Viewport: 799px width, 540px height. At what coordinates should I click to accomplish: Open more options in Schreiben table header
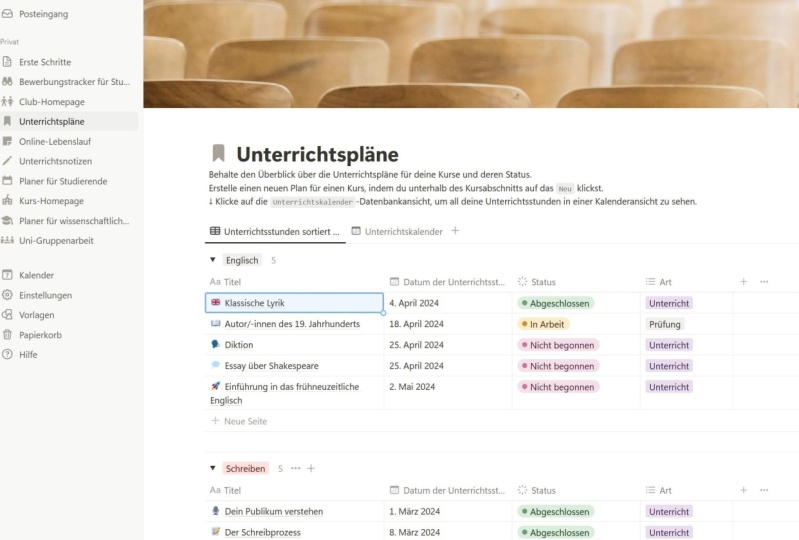click(764, 490)
